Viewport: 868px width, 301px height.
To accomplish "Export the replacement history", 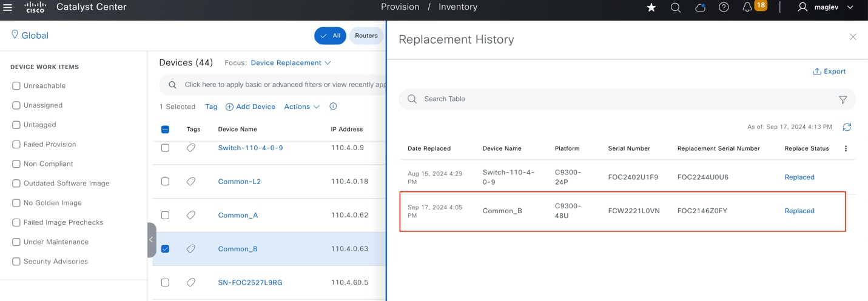I will 829,71.
